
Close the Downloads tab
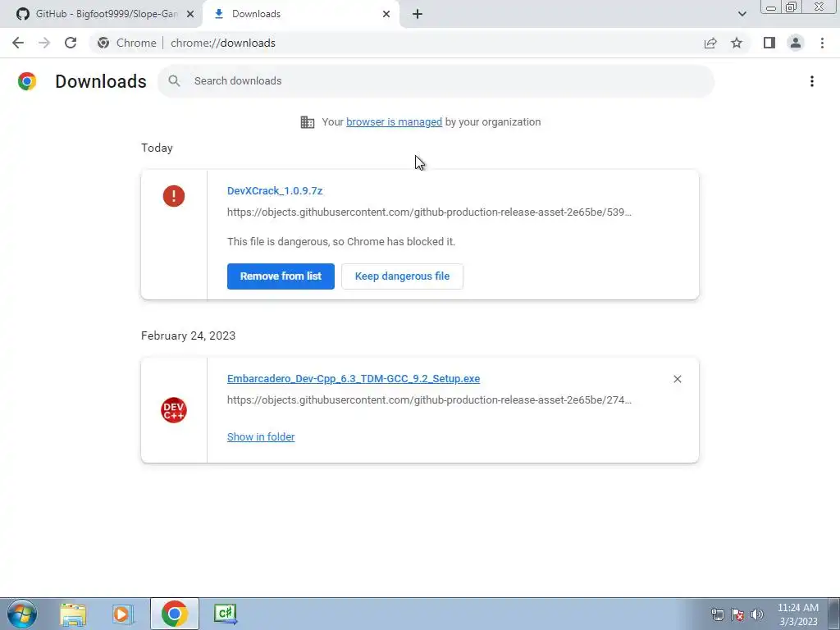pyautogui.click(x=386, y=14)
